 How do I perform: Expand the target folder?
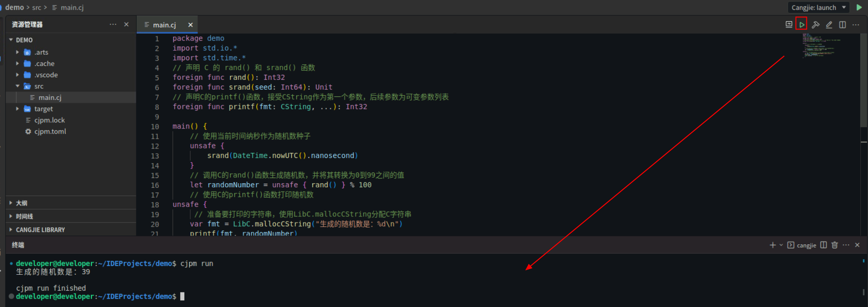17,109
